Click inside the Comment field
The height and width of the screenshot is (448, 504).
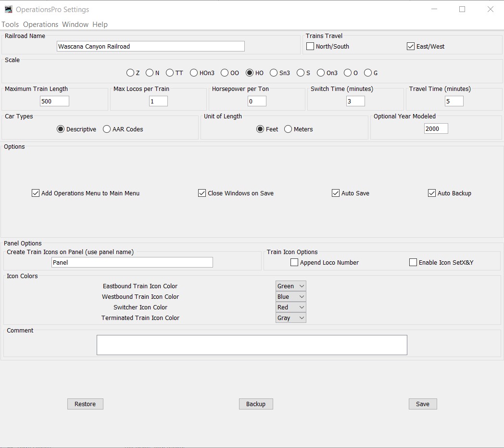tap(252, 345)
